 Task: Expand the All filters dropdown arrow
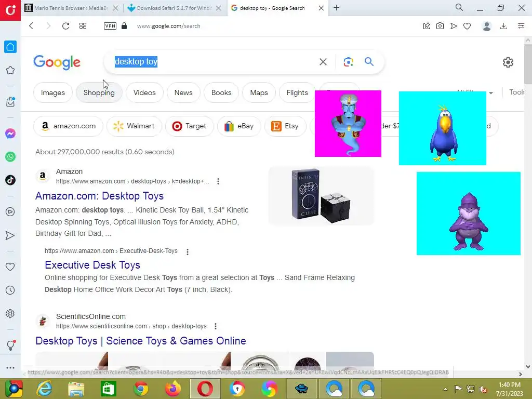[490, 93]
